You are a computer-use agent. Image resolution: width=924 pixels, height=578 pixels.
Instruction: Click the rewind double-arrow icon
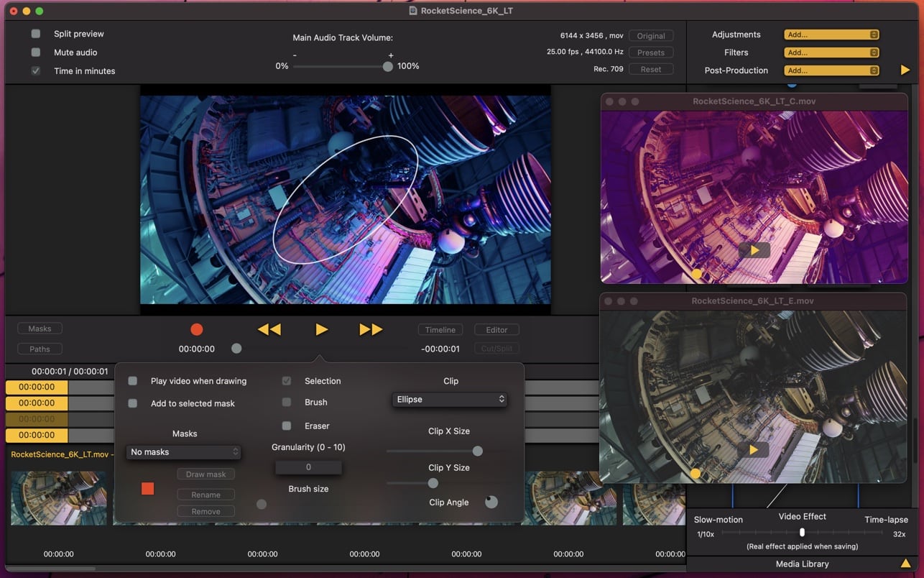coord(269,329)
